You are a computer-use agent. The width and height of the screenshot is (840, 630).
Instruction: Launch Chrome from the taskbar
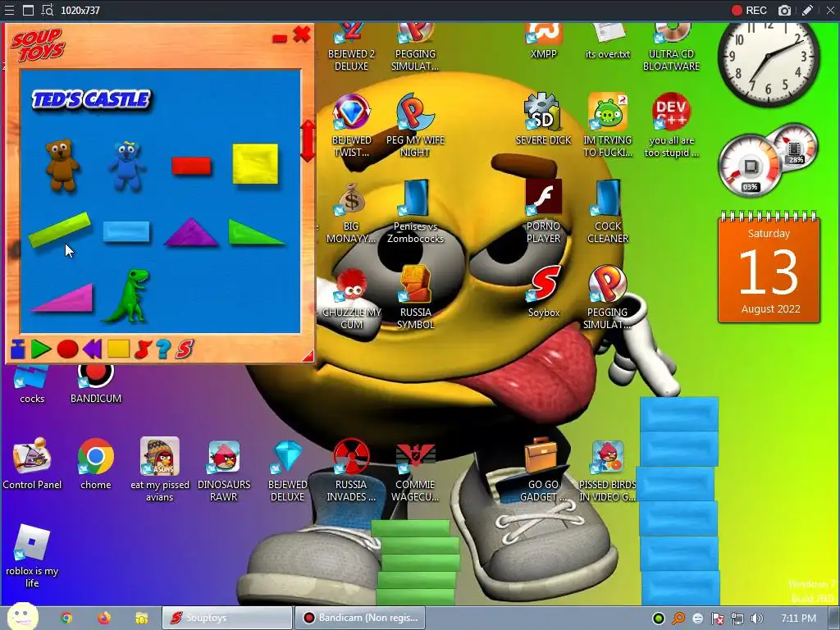tap(66, 618)
